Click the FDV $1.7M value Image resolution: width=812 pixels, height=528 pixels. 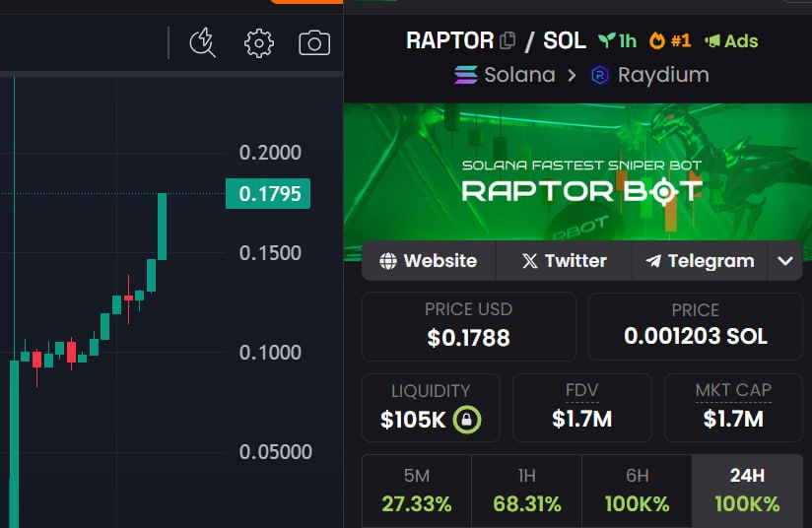coord(582,419)
